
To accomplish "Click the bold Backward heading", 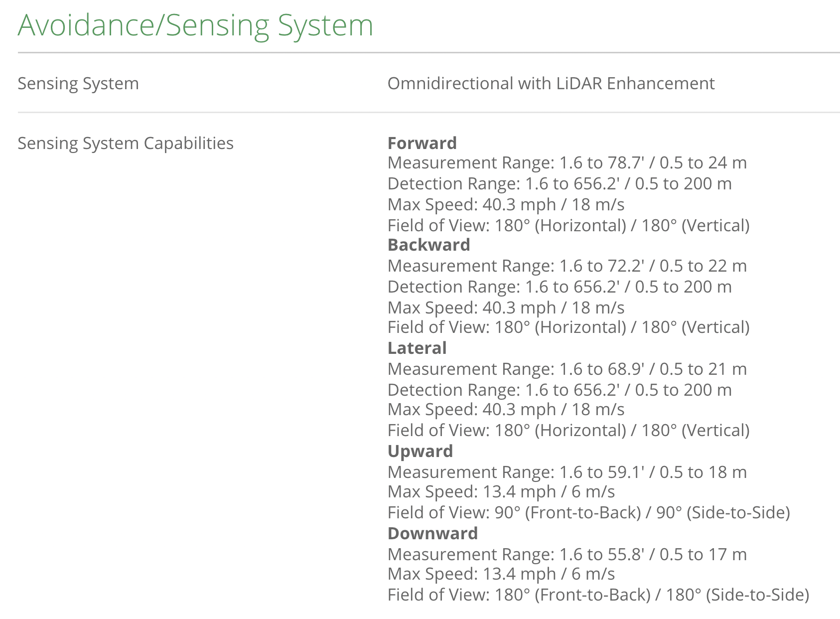I will (428, 245).
